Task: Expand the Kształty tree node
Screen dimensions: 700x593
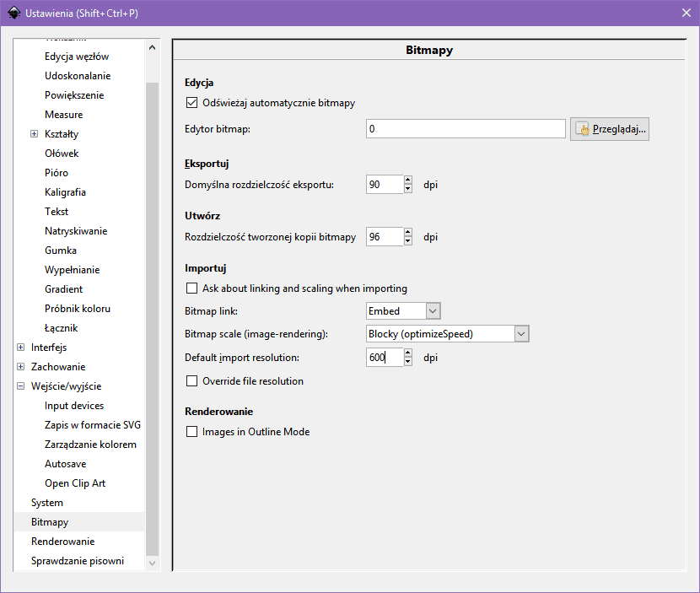Action: [x=34, y=134]
